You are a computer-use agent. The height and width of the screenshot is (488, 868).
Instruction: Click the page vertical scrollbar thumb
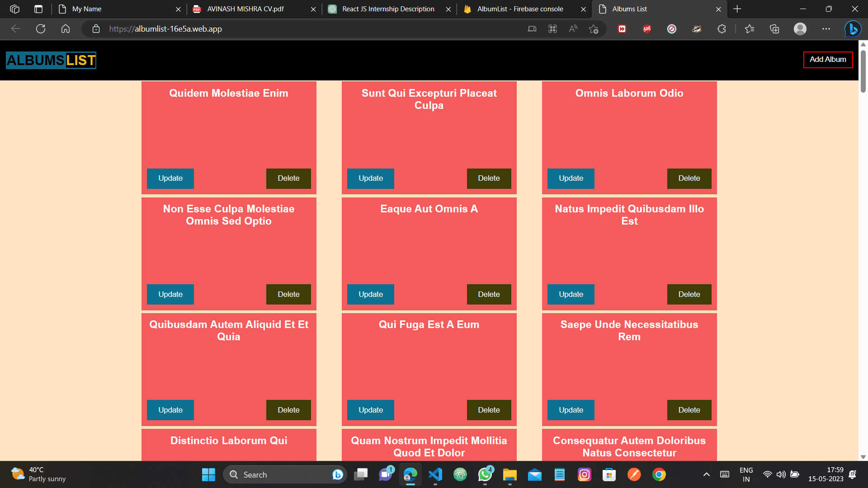click(x=863, y=71)
